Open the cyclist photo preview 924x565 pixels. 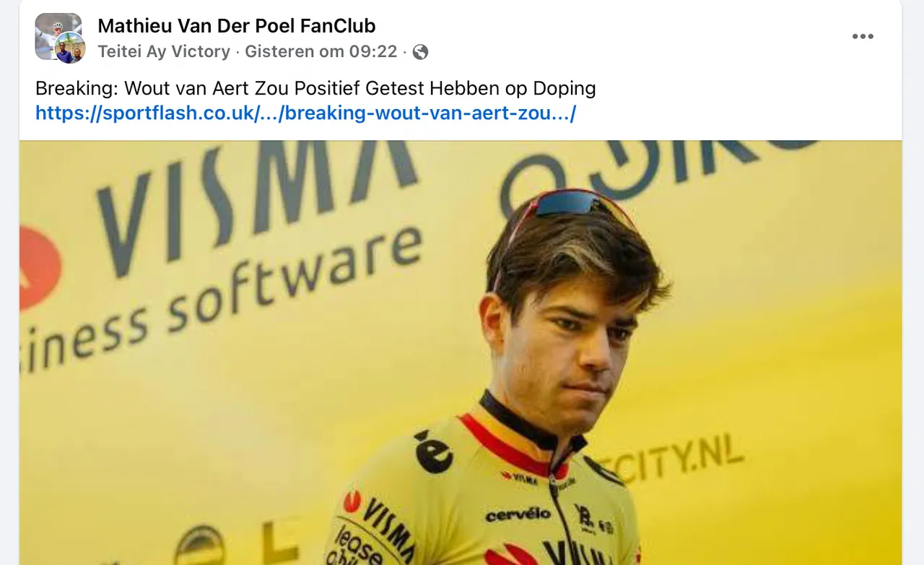(461, 353)
